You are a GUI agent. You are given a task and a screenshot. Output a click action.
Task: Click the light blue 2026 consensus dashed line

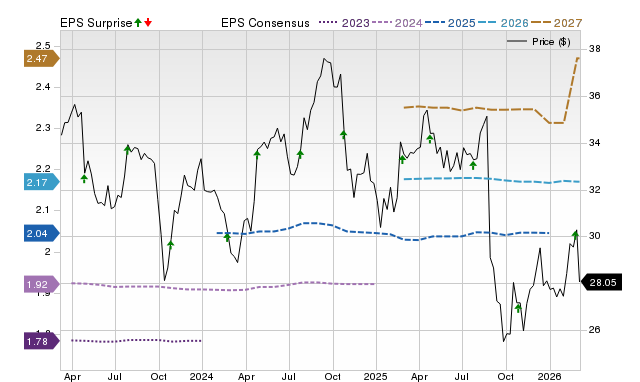point(490,179)
